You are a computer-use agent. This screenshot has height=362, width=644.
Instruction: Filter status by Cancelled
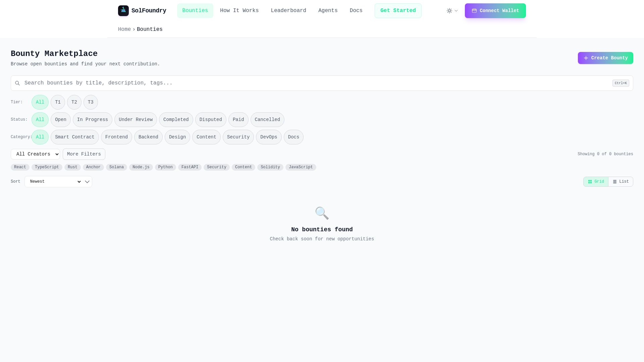(267, 120)
